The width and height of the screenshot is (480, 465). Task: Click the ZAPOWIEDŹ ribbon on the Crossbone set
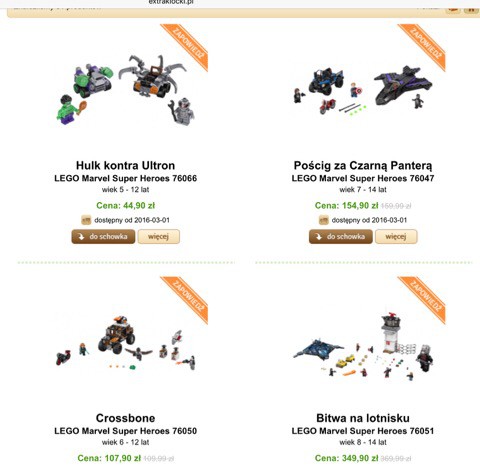187,297
